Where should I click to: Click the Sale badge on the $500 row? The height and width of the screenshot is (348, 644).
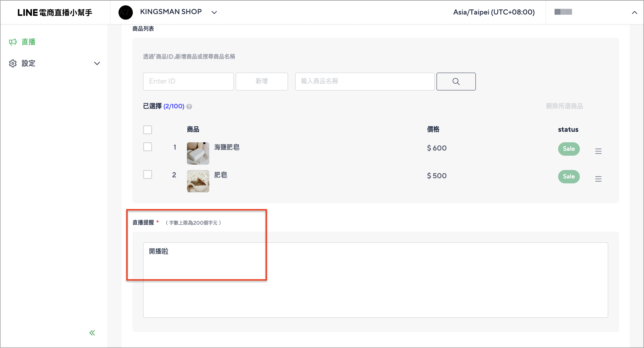pyautogui.click(x=568, y=176)
